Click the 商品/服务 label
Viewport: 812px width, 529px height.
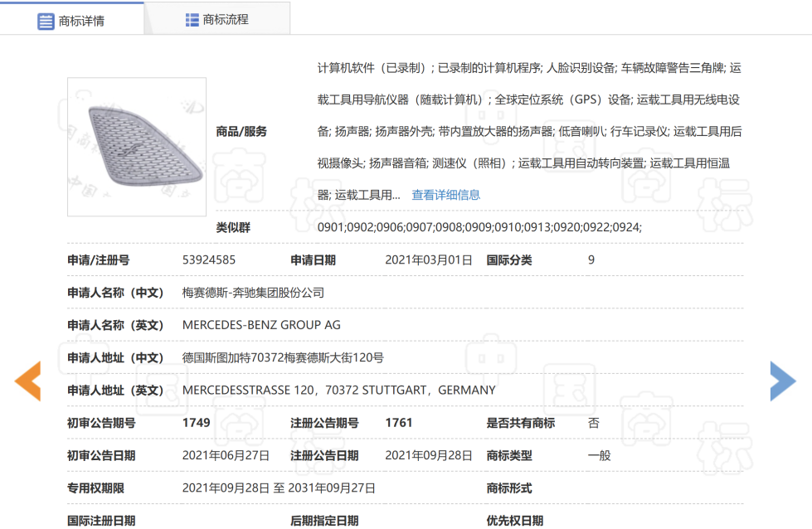[x=241, y=132]
